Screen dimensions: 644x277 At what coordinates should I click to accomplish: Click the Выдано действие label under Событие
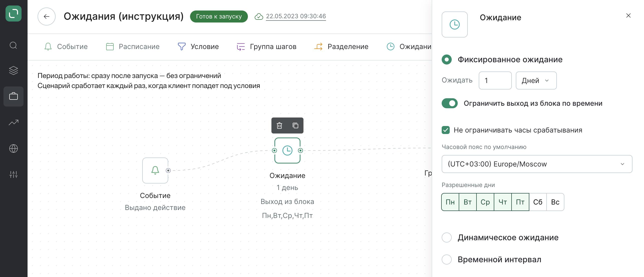pos(155,207)
